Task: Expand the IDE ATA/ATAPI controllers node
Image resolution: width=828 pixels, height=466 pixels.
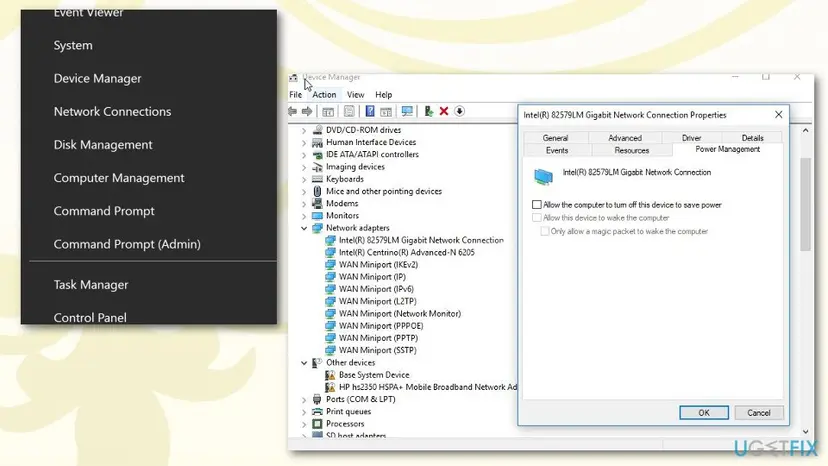Action: pos(304,155)
